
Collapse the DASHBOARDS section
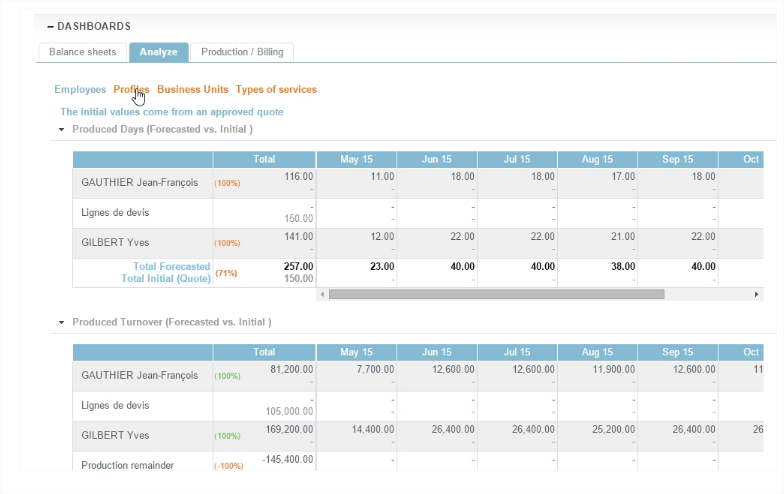coord(50,26)
